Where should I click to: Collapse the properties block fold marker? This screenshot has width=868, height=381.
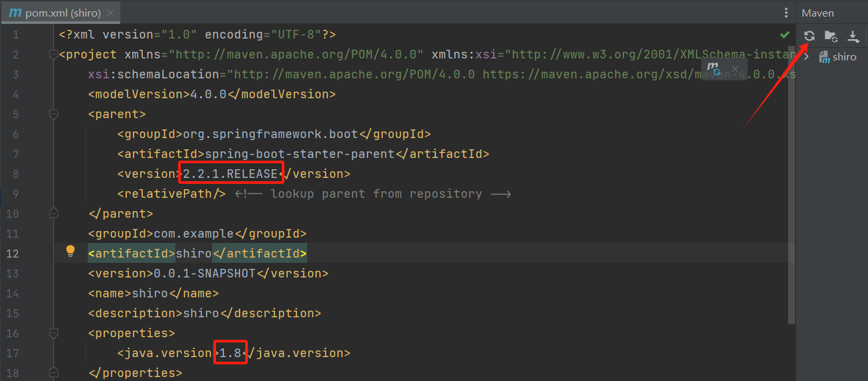pos(53,333)
